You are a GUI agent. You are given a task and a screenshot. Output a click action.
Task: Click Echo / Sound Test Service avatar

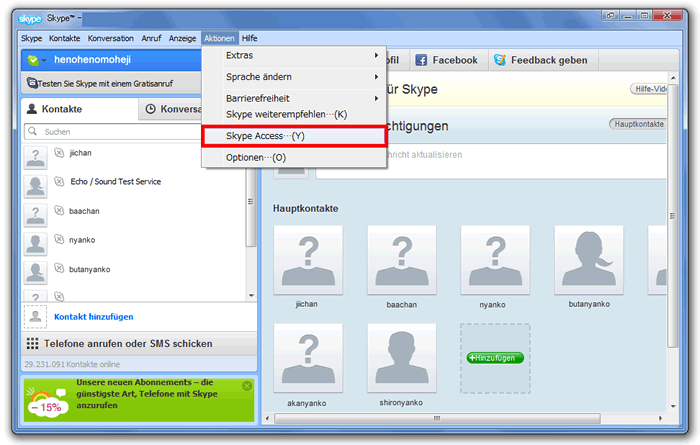click(x=35, y=187)
